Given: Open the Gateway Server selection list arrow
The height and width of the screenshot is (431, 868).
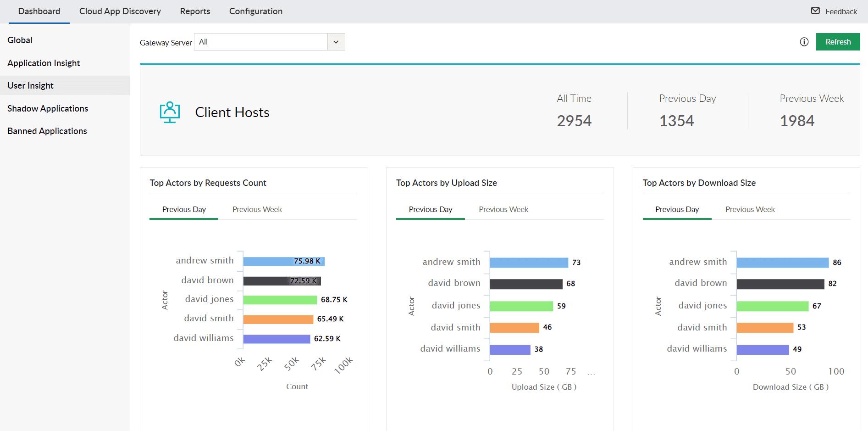Looking at the screenshot, I should point(336,42).
